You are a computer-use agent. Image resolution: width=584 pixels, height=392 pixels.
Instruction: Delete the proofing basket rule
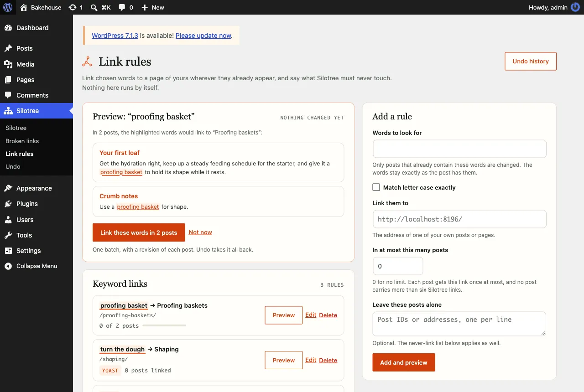[328, 315]
